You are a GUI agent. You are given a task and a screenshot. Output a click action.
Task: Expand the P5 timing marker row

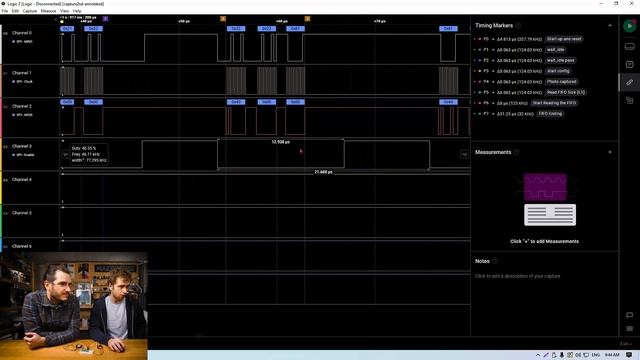475,92
